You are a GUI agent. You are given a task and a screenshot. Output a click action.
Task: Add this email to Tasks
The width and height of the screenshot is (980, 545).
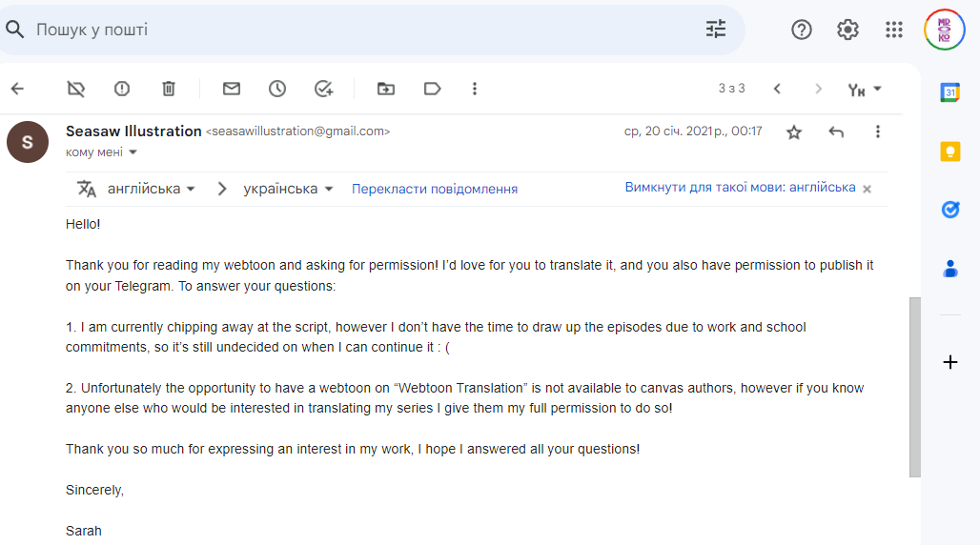pos(324,89)
